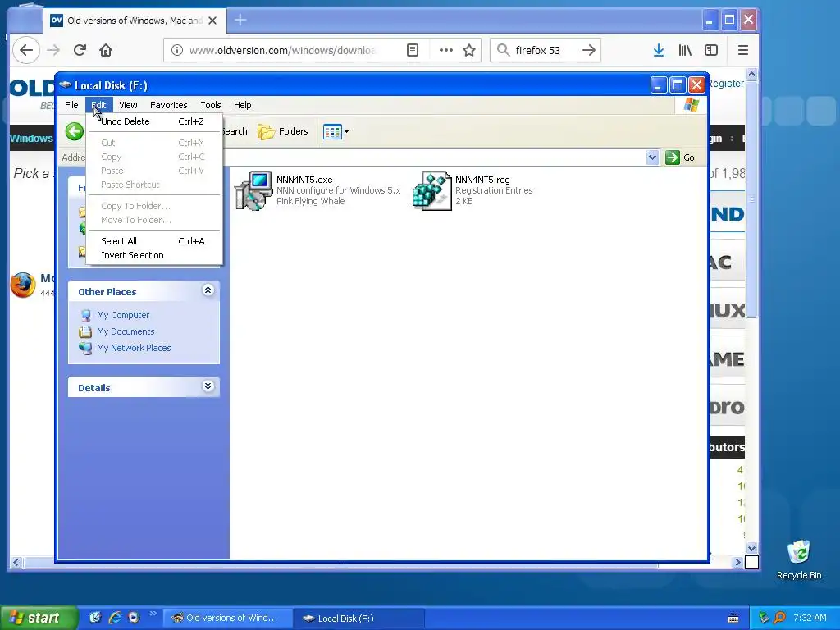Reload the Firefox page
The image size is (840, 630).
[x=80, y=50]
